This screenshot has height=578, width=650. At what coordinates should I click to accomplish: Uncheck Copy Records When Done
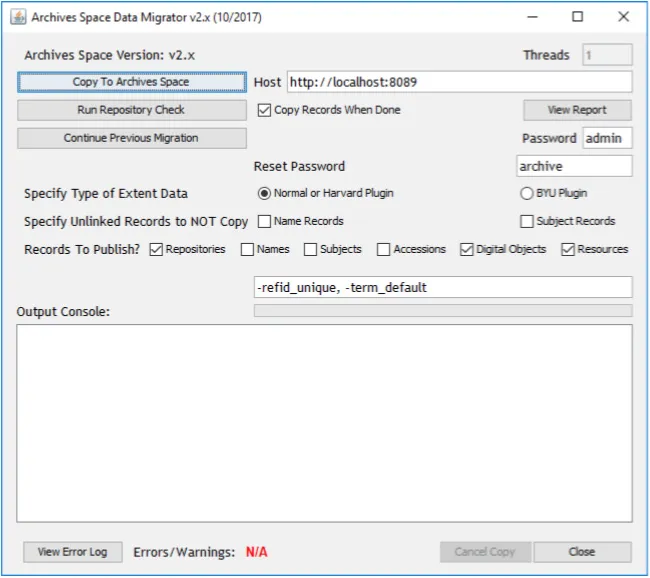click(265, 110)
